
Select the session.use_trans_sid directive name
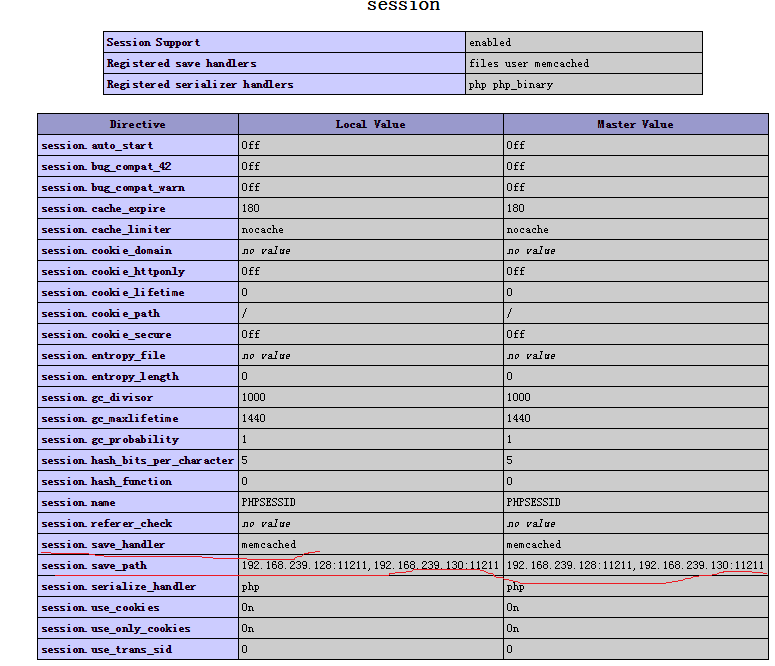click(107, 650)
